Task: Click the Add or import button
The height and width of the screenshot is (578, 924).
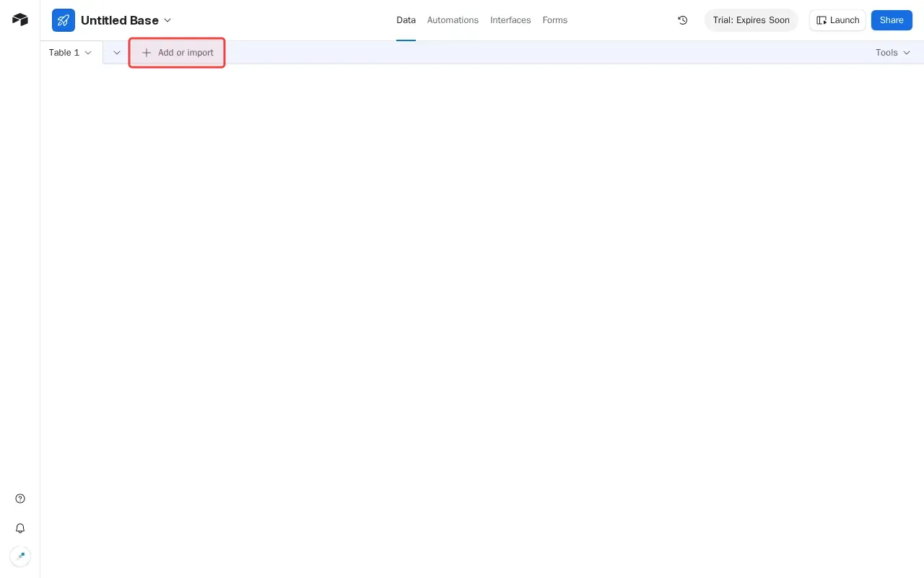Action: pyautogui.click(x=177, y=53)
